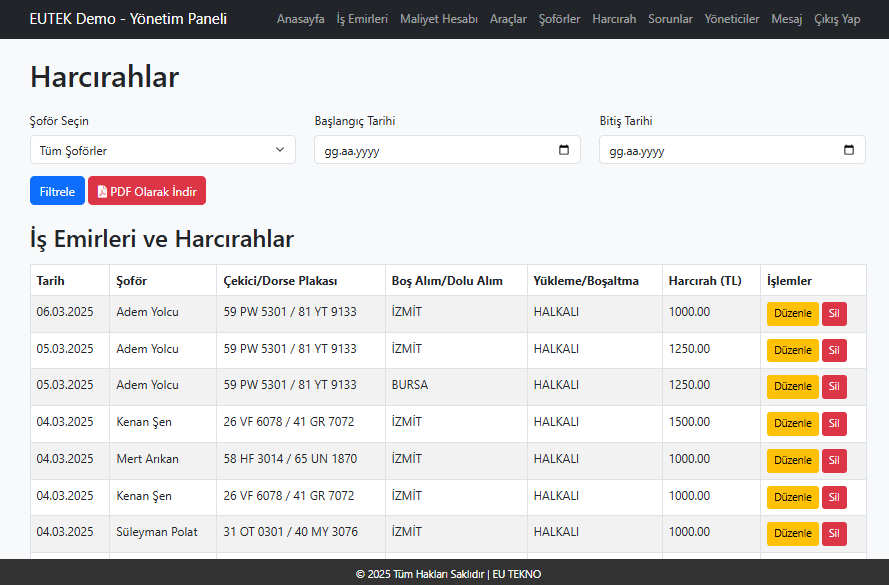Open the İş Emirleri navigation item

point(362,19)
